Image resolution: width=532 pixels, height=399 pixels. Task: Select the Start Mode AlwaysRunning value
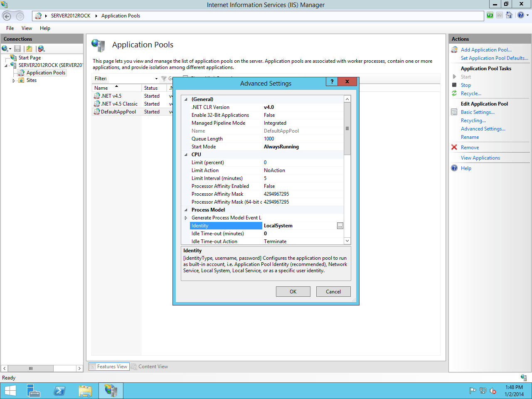point(281,147)
